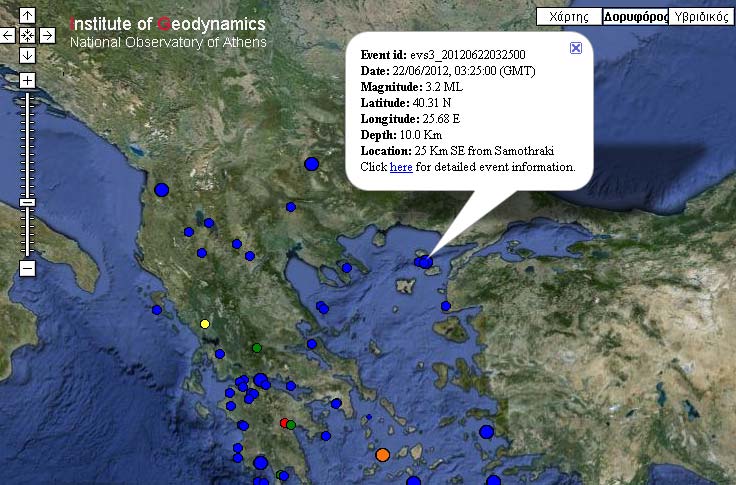Screen dimensions: 736x485
Task: Pan the map right with the arrow
Action: [x=47, y=36]
